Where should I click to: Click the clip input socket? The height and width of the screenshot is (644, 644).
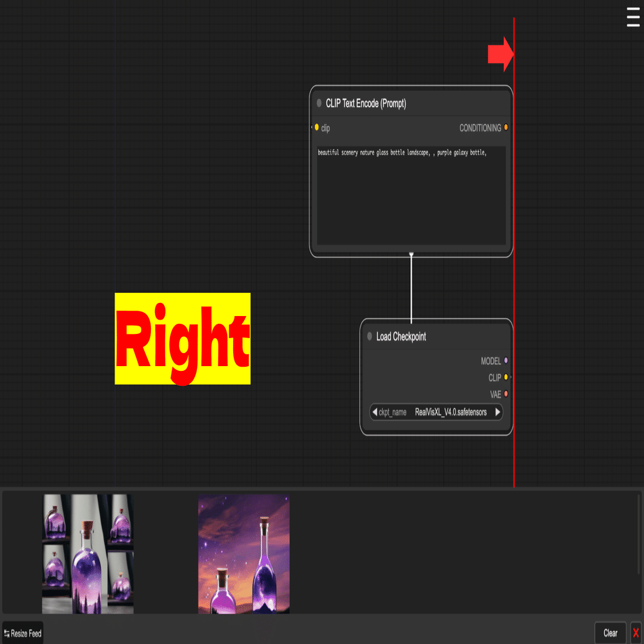(x=317, y=128)
